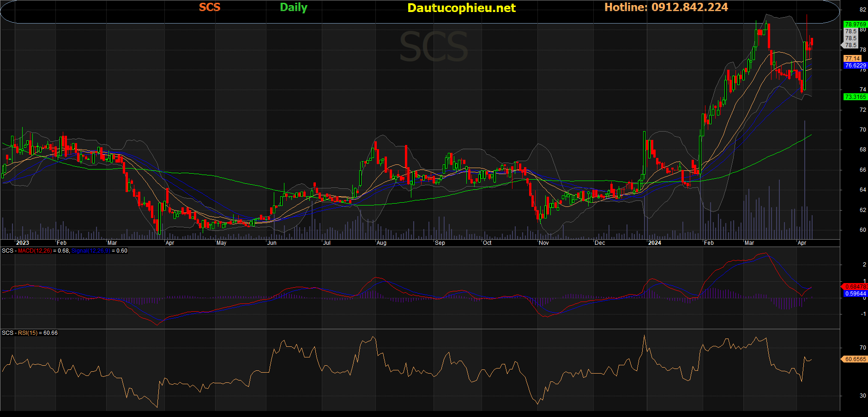This screenshot has width=868, height=417.
Task: Open the "Dautucophieu.net" header text
Action: (x=462, y=8)
